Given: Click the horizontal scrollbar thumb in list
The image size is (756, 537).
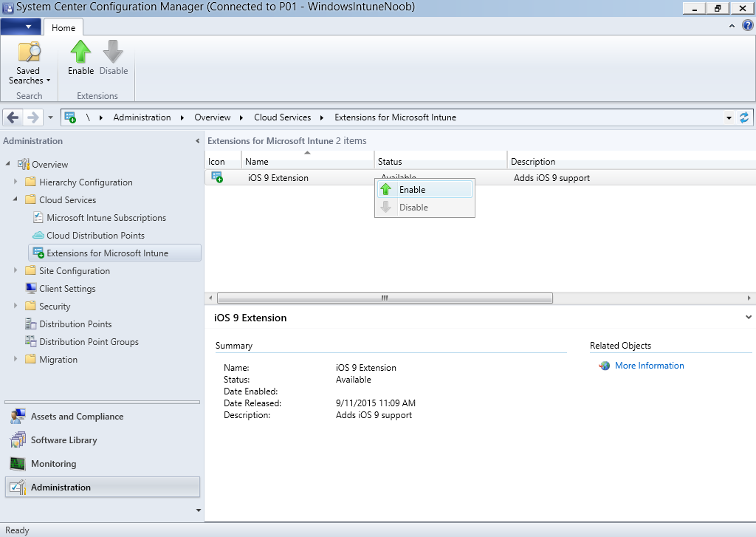Looking at the screenshot, I should (x=385, y=298).
